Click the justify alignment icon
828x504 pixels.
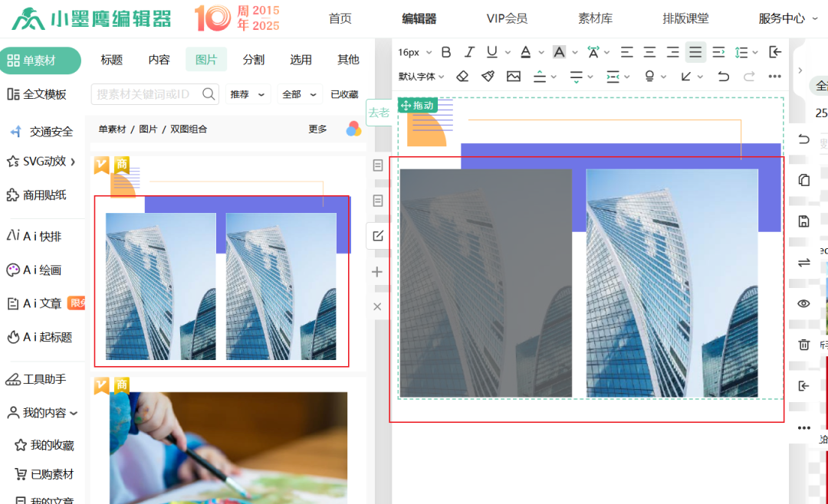[695, 52]
